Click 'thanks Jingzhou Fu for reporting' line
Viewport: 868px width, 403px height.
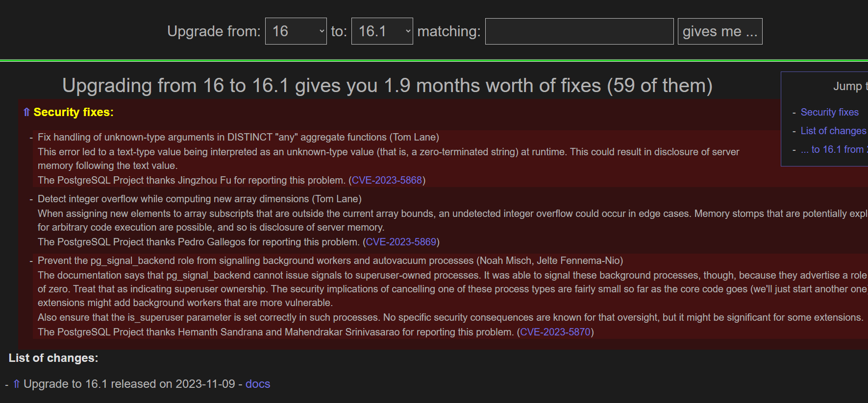click(x=231, y=180)
